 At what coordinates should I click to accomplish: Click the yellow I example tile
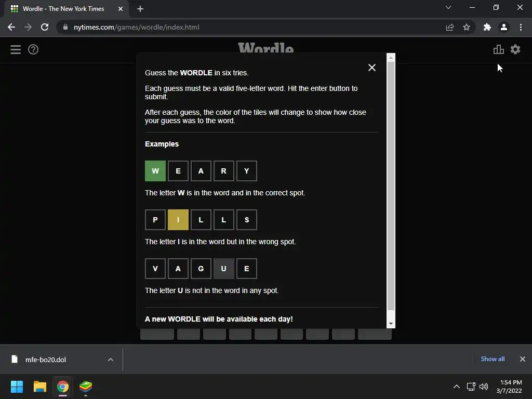click(178, 220)
